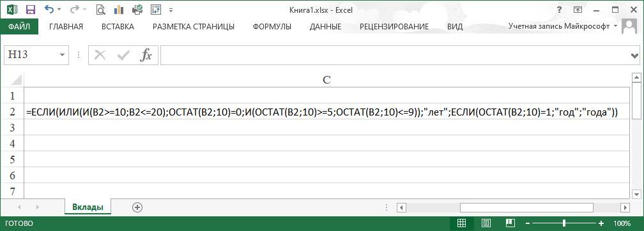Click the cell containing the ЕСЛИ formula
Screen dimensions: 644x231
pos(326,112)
